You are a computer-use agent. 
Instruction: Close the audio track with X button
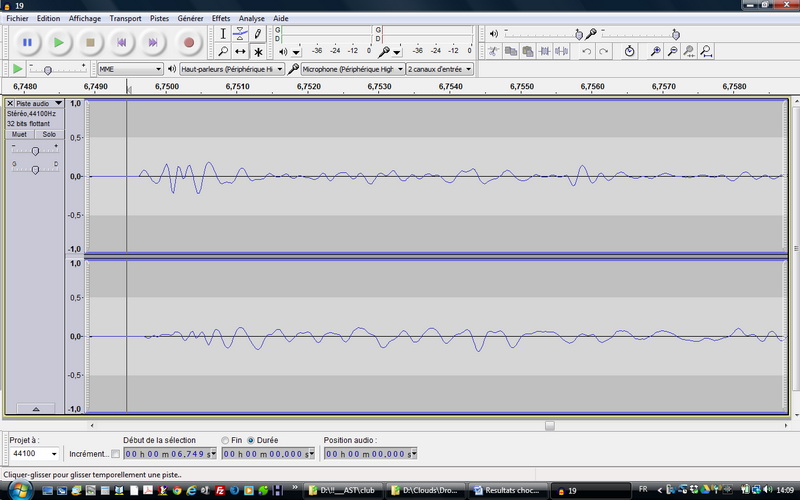[x=10, y=103]
